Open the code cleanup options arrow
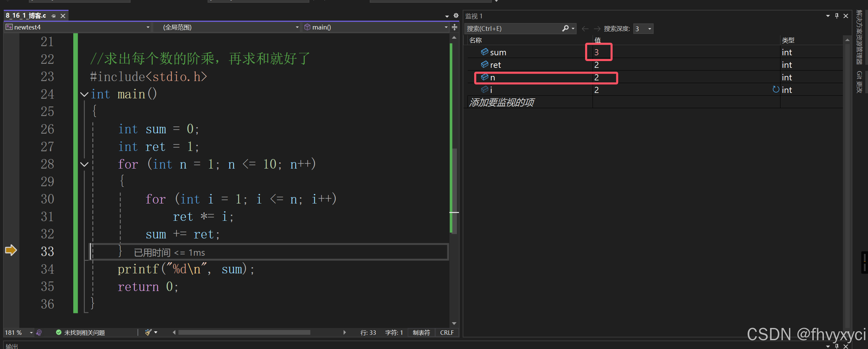Viewport: 868px width, 349px height. tap(156, 332)
